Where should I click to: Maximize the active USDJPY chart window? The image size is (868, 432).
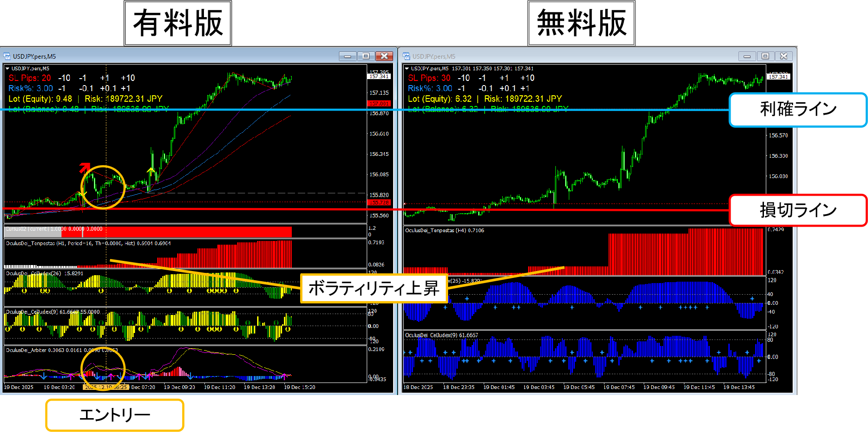366,56
